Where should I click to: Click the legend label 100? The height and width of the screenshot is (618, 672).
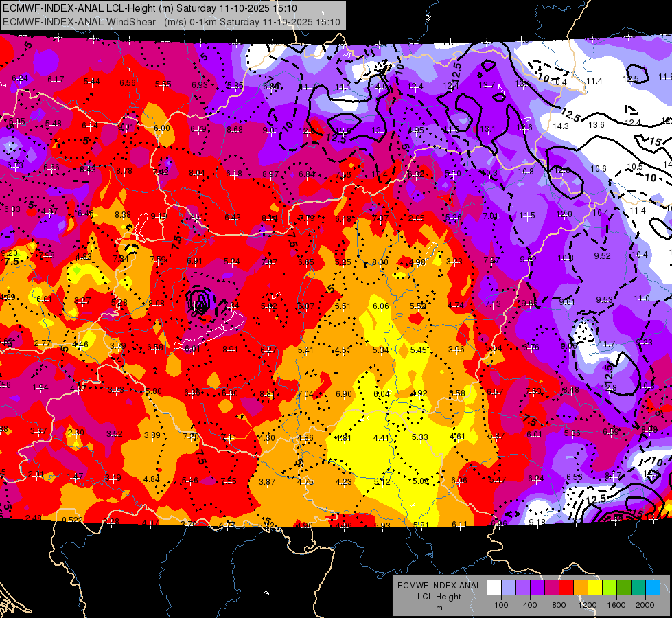tap(501, 605)
